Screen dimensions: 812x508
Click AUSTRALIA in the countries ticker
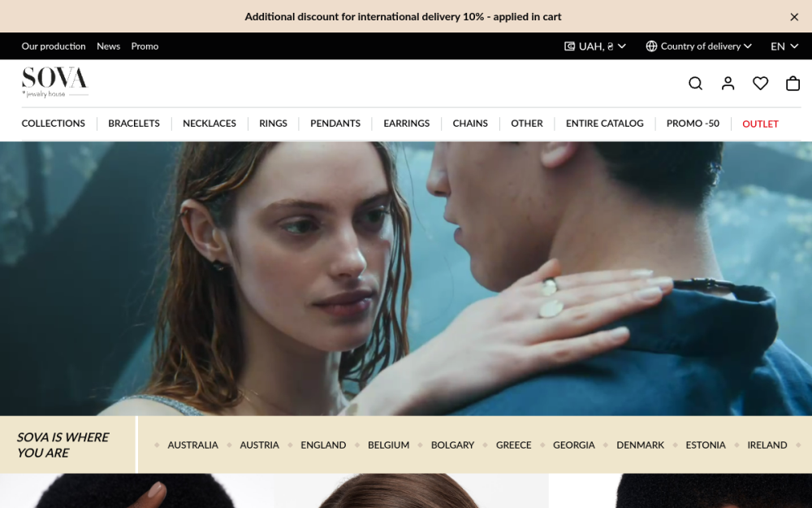tap(192, 445)
